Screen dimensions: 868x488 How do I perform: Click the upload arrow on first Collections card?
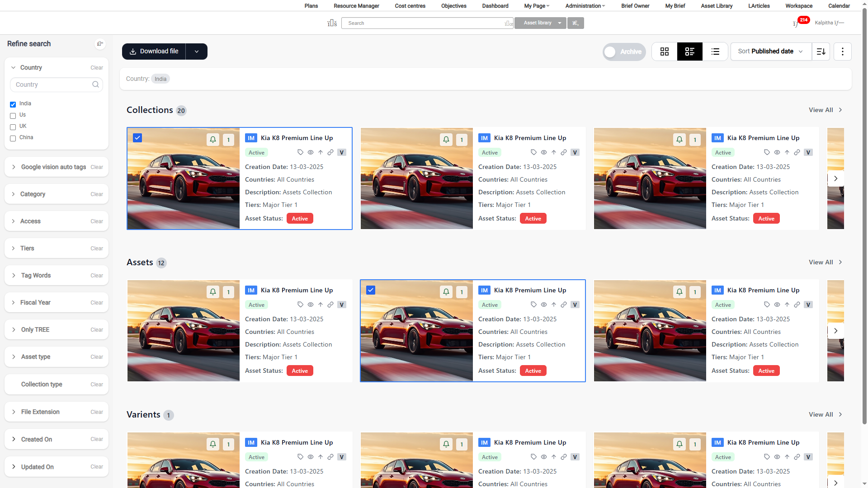321,153
